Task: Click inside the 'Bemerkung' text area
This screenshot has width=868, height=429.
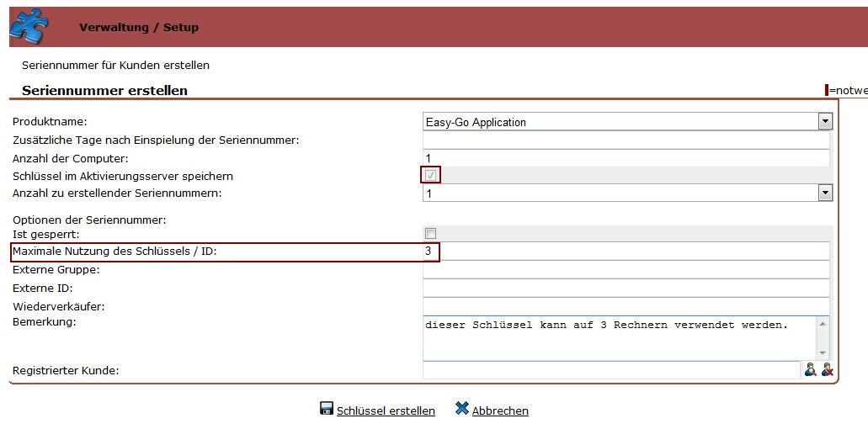Action: pos(619,338)
